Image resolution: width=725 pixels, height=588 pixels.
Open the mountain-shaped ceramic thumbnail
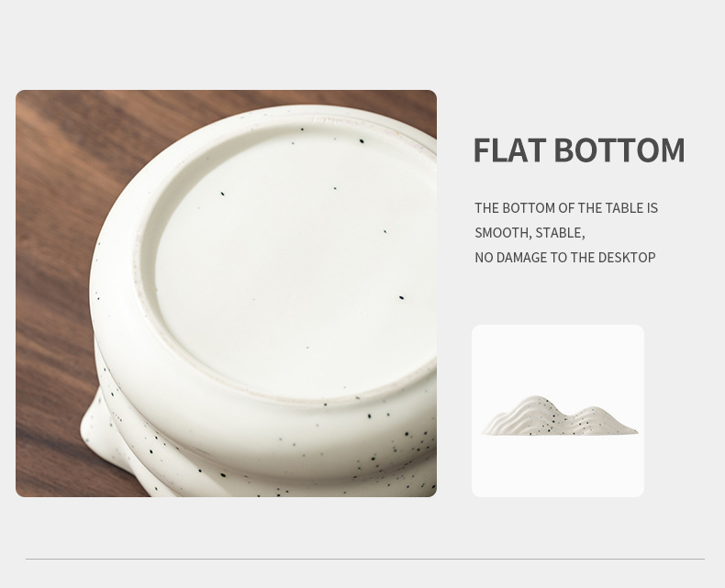558,410
